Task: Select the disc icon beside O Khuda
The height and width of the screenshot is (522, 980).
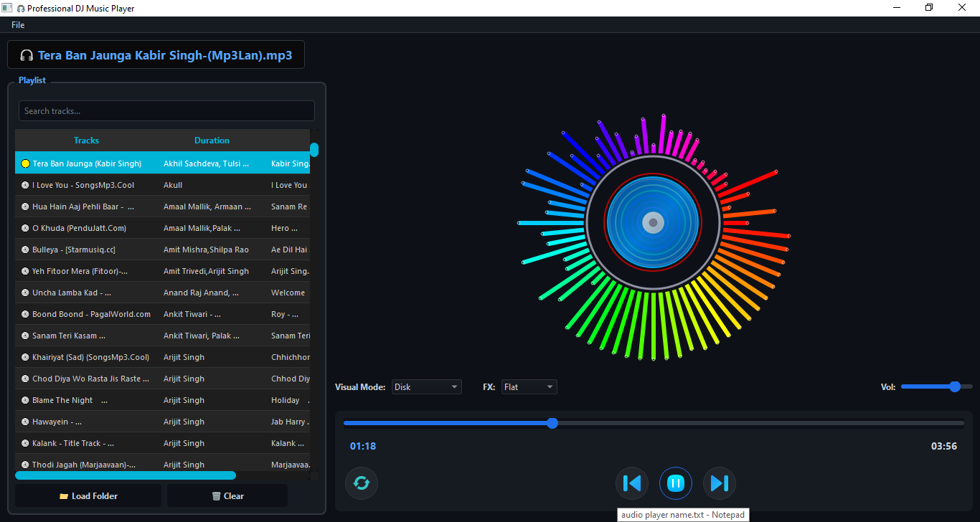Action: coord(25,228)
